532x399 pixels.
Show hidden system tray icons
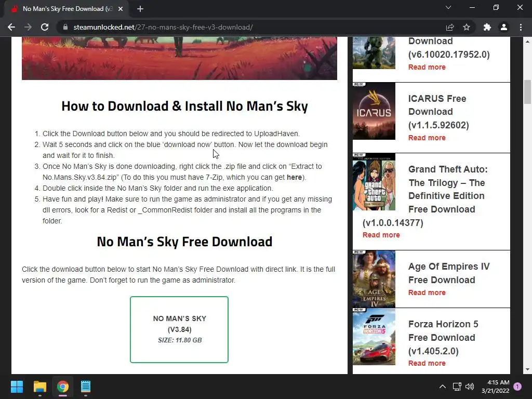pyautogui.click(x=443, y=387)
